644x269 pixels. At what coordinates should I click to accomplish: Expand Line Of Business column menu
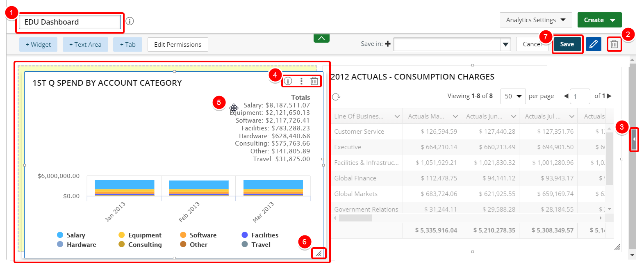pyautogui.click(x=397, y=116)
